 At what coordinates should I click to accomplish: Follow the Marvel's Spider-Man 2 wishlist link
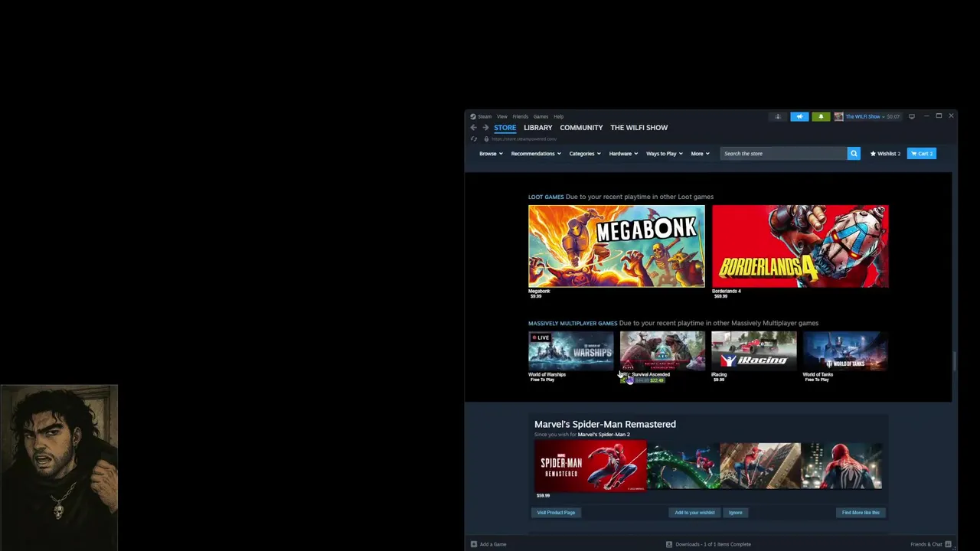click(603, 435)
